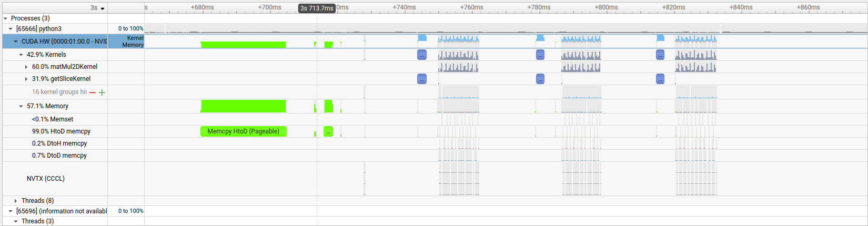The image size is (868, 226).
Task: Click the +740ms ruler tick label
Action: pos(405,7)
